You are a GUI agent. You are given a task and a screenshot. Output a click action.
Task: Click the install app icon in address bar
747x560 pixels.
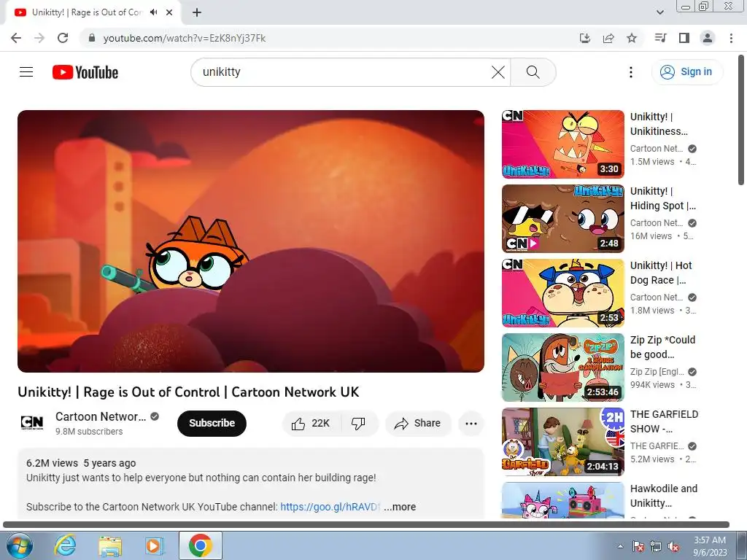point(584,38)
